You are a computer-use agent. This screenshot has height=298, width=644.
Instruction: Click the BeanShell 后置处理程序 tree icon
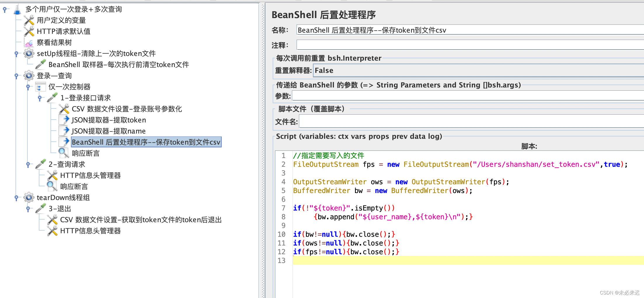pyautogui.click(x=64, y=142)
